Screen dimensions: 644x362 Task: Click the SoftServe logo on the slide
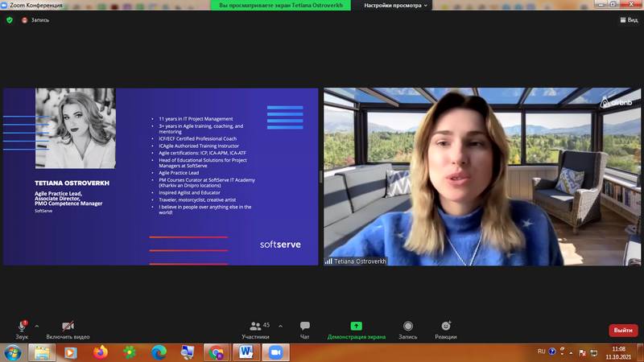click(x=280, y=245)
